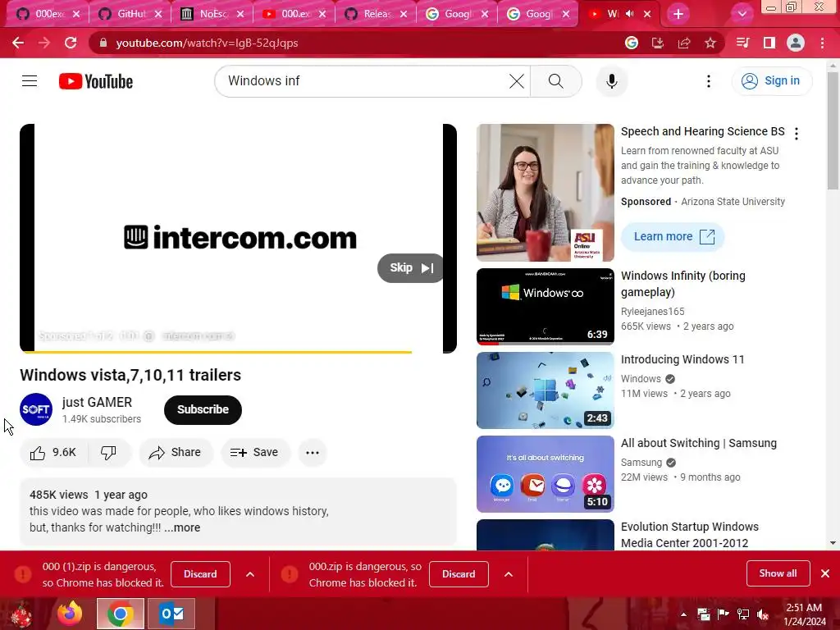This screenshot has width=840, height=630.
Task: Open the Ryleejanes165 channel name
Action: [x=652, y=312]
